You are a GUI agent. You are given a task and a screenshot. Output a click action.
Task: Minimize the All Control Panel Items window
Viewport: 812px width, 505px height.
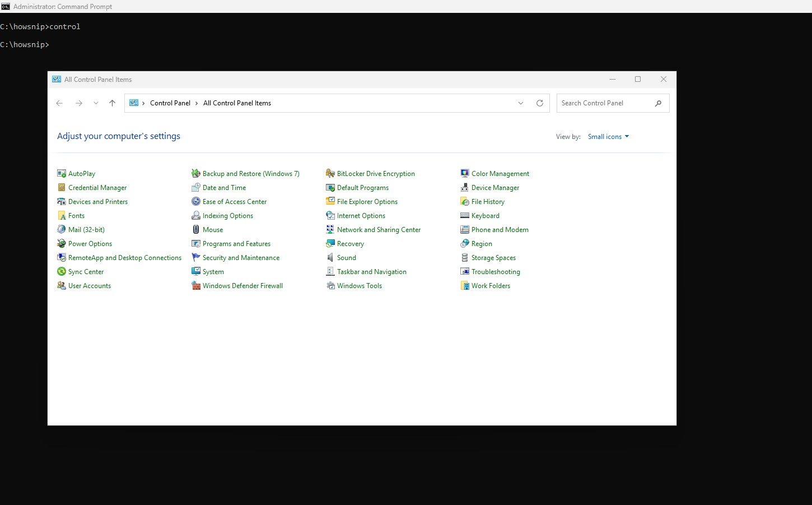pyautogui.click(x=613, y=80)
